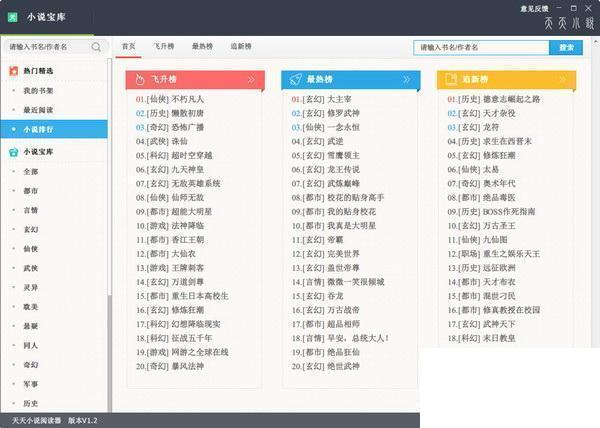Select the 同人 category

click(31, 345)
